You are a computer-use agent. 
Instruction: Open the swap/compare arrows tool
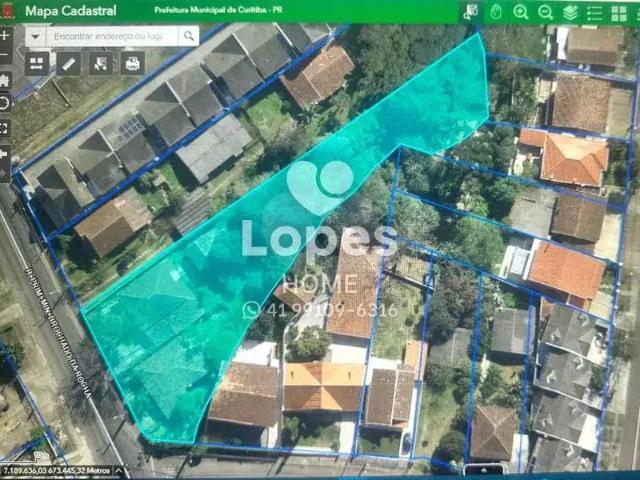37,63
